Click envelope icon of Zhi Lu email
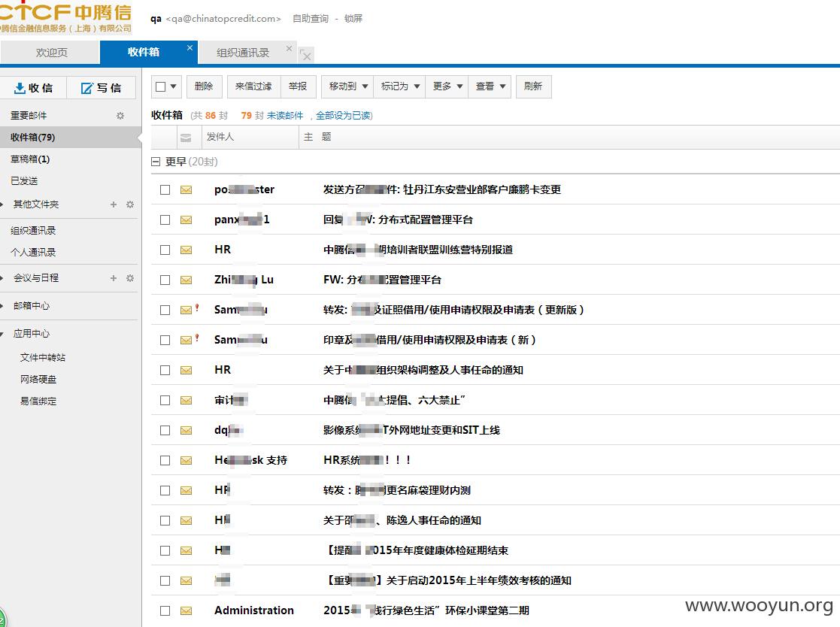The image size is (840, 627). (x=186, y=280)
